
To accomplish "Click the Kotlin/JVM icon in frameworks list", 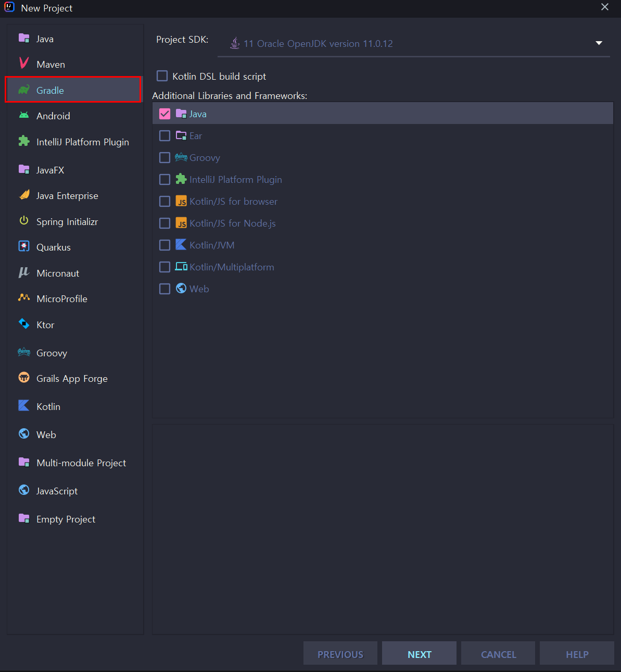I will click(181, 244).
